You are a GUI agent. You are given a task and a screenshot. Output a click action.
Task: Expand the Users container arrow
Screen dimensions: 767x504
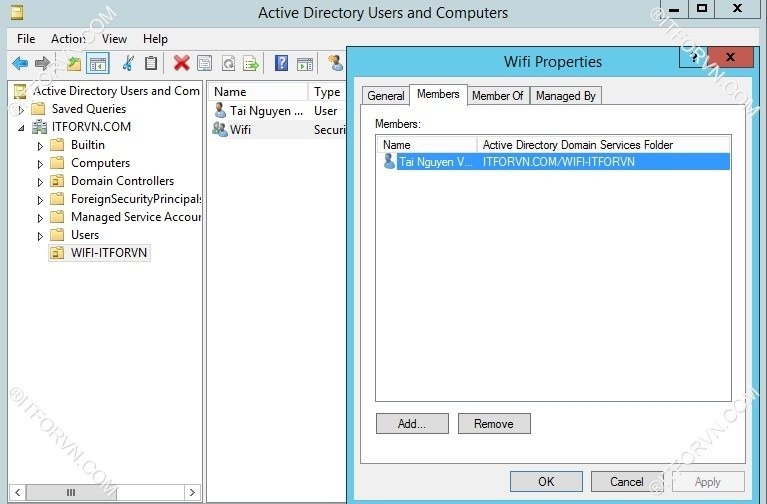click(40, 235)
